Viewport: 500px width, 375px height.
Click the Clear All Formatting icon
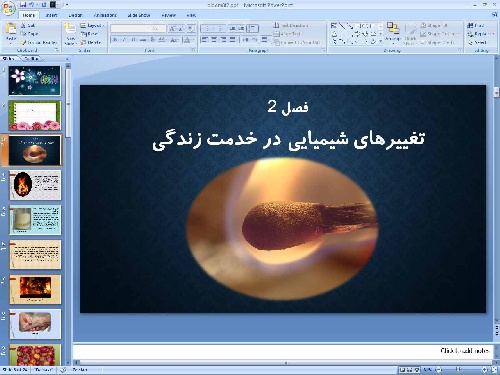pos(191,29)
